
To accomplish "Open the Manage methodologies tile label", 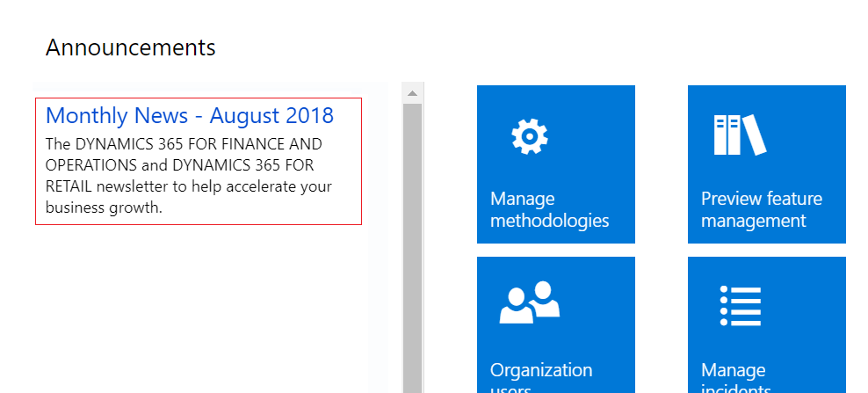I will coord(549,209).
